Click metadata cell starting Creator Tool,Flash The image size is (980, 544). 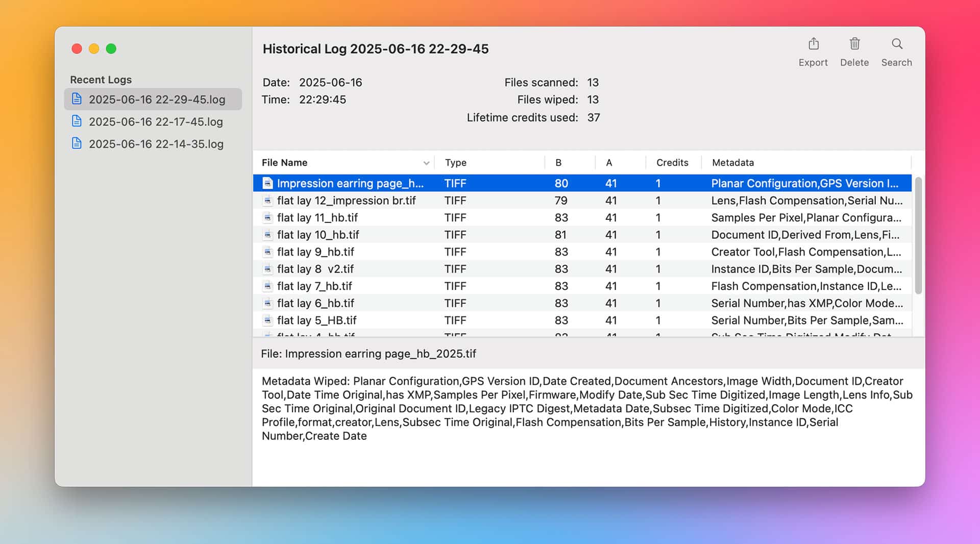(x=806, y=252)
